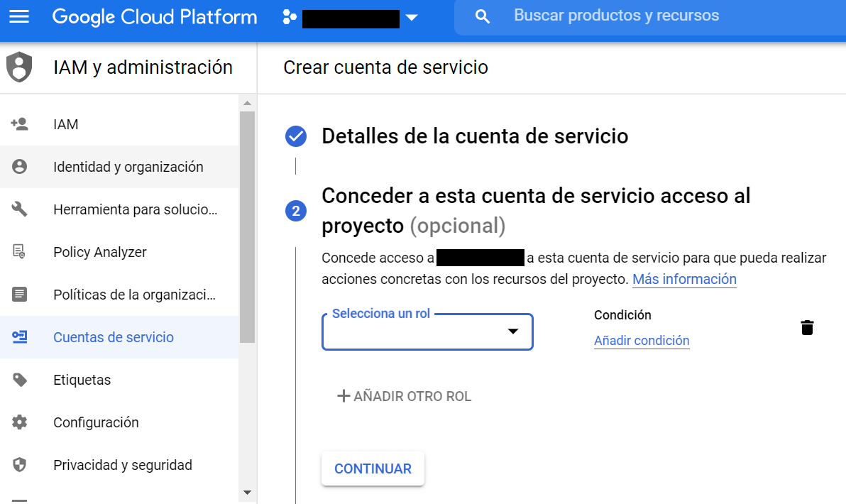Click AÑADIR OTRO ROL button
The height and width of the screenshot is (504, 846).
[x=404, y=396]
